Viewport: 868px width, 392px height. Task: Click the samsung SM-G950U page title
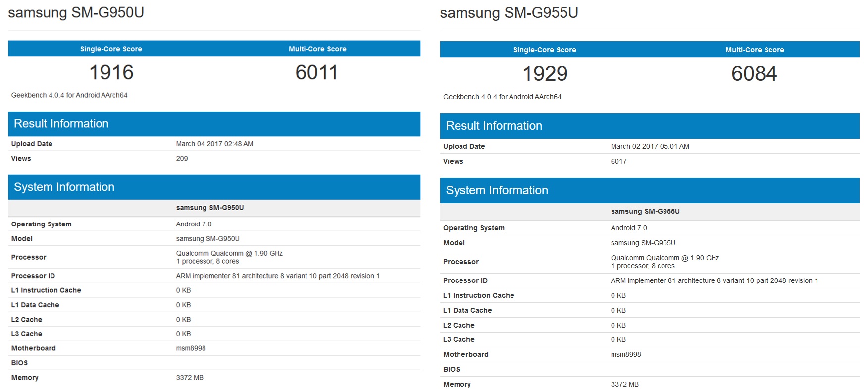tap(76, 12)
